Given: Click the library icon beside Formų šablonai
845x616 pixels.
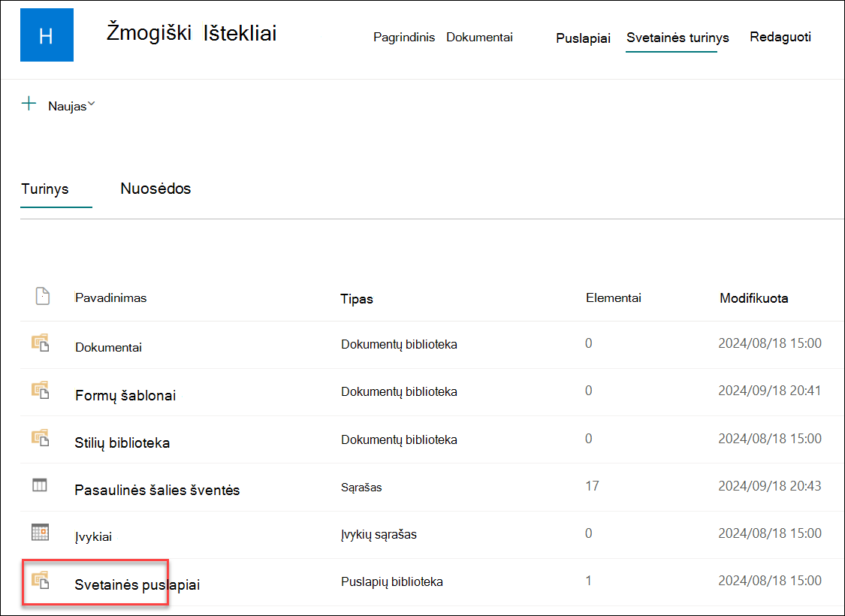Looking at the screenshot, I should click(41, 390).
